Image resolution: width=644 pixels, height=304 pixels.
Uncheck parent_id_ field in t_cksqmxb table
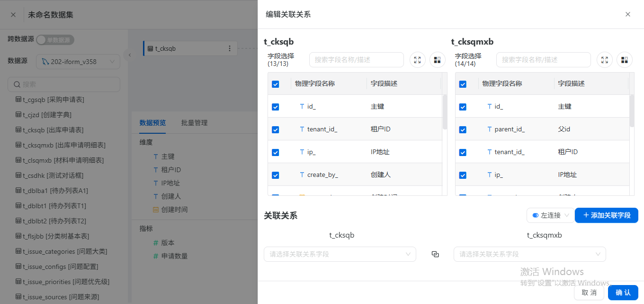[463, 129]
